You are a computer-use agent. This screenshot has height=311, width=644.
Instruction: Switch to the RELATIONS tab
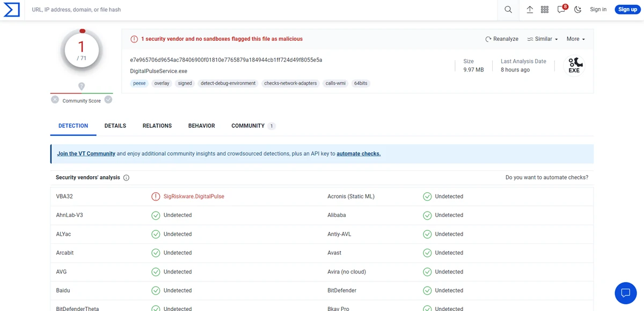(x=157, y=126)
